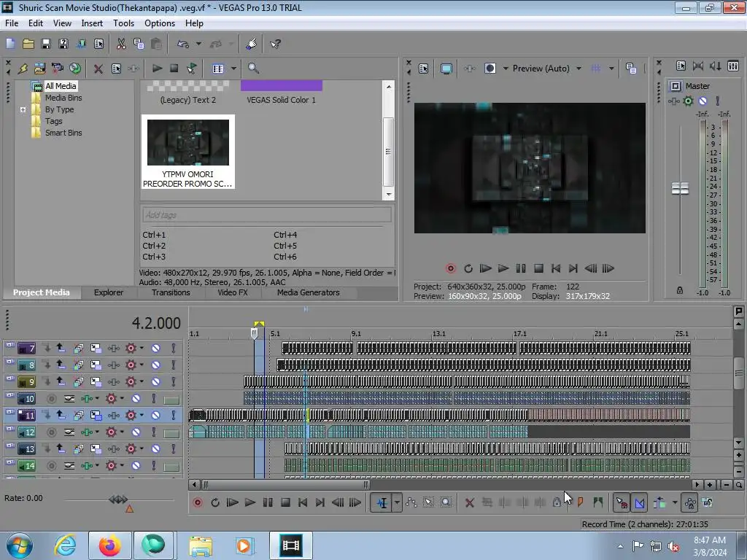Click the Search Media Bins magnifier icon
The width and height of the screenshot is (747, 560).
point(253,69)
